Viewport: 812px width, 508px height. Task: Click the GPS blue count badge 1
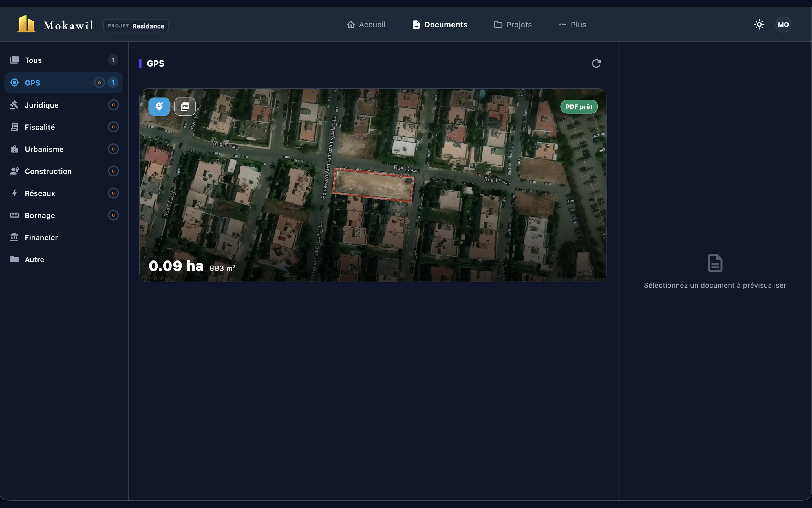pyautogui.click(x=113, y=82)
